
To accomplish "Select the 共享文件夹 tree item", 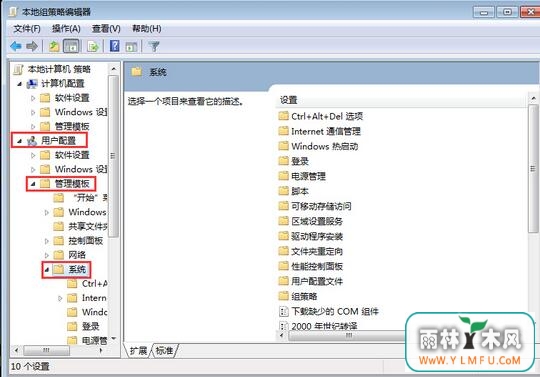I will [x=88, y=226].
